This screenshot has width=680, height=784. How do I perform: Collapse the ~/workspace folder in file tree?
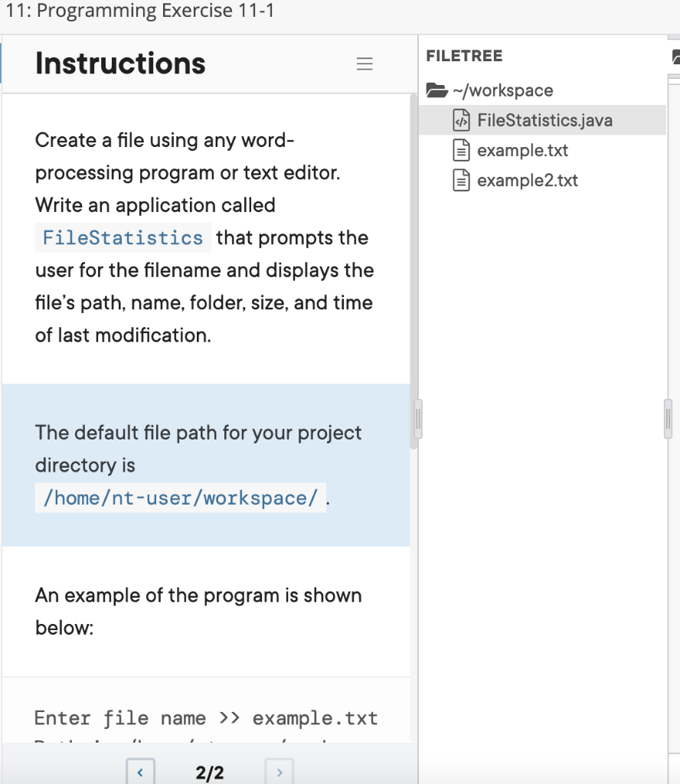pyautogui.click(x=502, y=90)
